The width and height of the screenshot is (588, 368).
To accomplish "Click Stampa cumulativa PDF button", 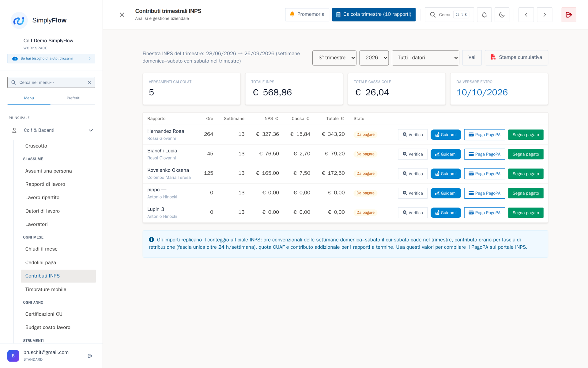I will point(516,58).
